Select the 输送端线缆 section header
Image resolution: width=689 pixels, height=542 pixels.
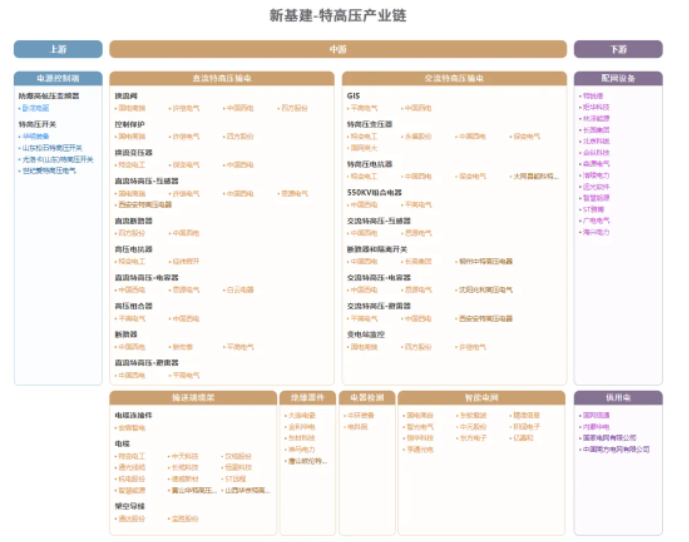tap(193, 397)
